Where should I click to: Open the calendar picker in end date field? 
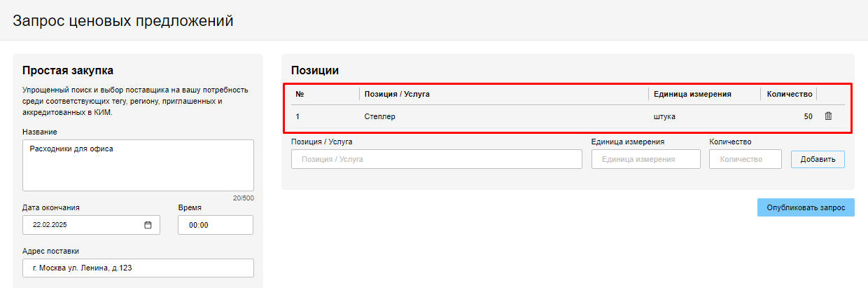pos(148,225)
